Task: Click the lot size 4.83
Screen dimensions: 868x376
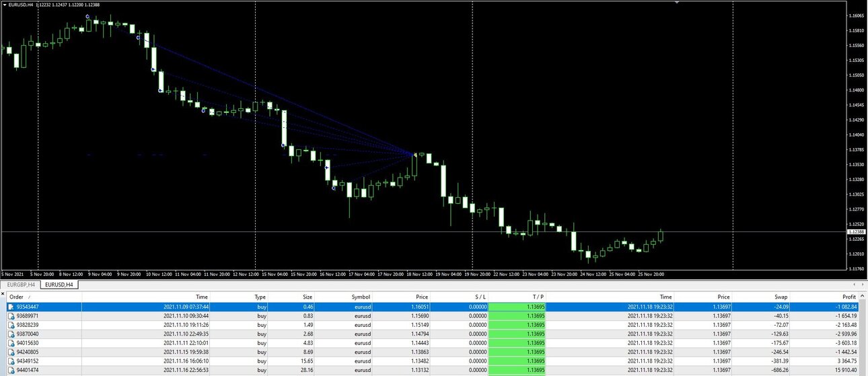Action: tap(307, 343)
